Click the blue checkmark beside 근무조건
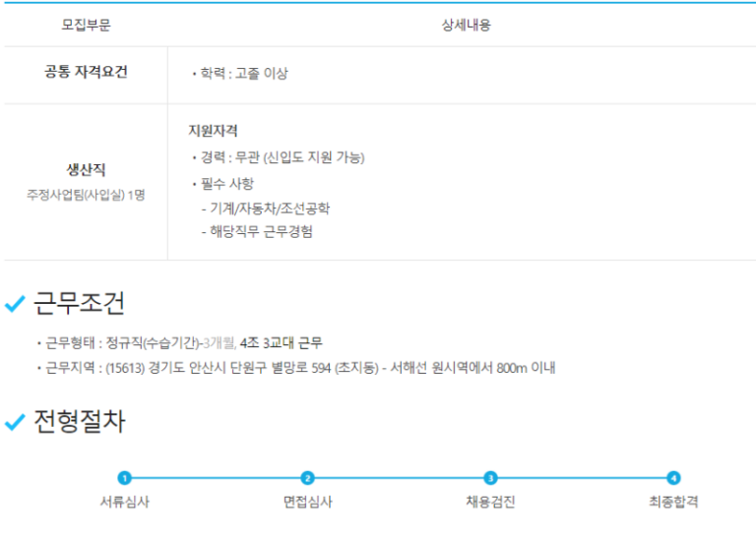 tap(15, 305)
